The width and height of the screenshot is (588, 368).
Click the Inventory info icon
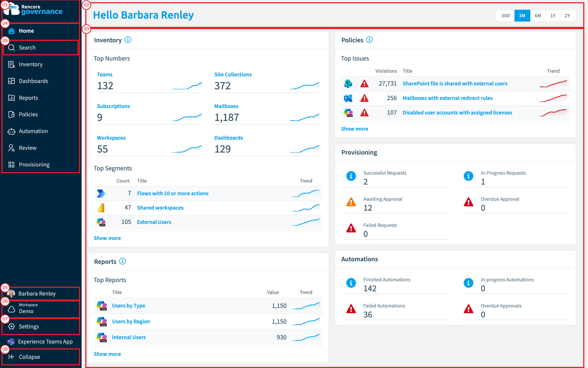click(x=128, y=40)
